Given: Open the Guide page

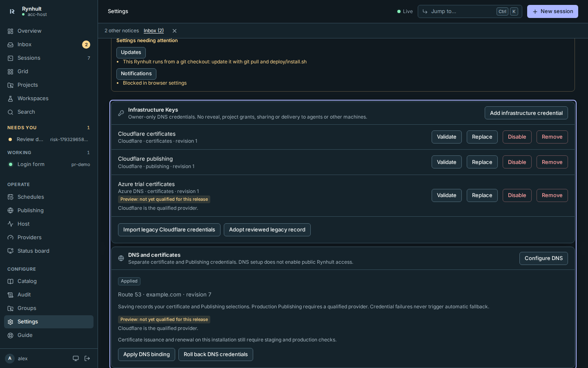Looking at the screenshot, I should click(49, 335).
